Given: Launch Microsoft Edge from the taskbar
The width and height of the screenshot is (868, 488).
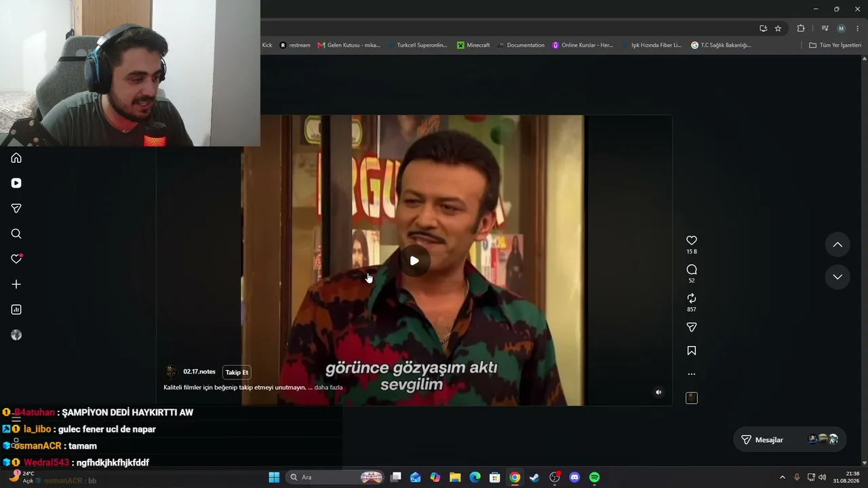Looking at the screenshot, I should click(x=475, y=477).
